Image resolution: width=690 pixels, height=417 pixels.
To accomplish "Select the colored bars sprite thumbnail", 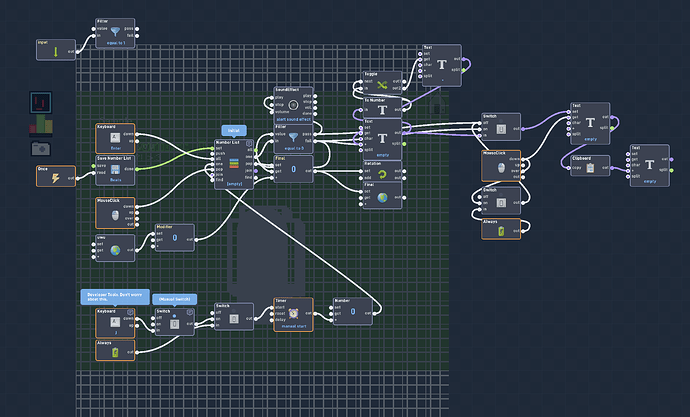I will tap(41, 124).
